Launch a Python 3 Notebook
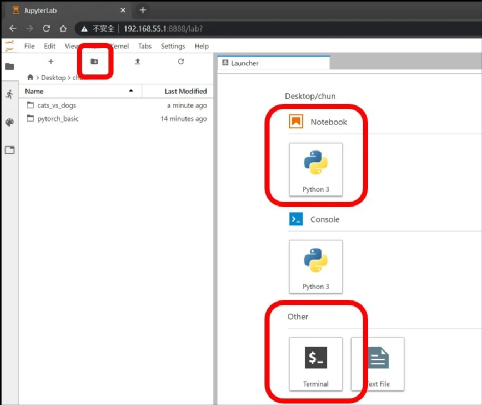 (x=316, y=170)
